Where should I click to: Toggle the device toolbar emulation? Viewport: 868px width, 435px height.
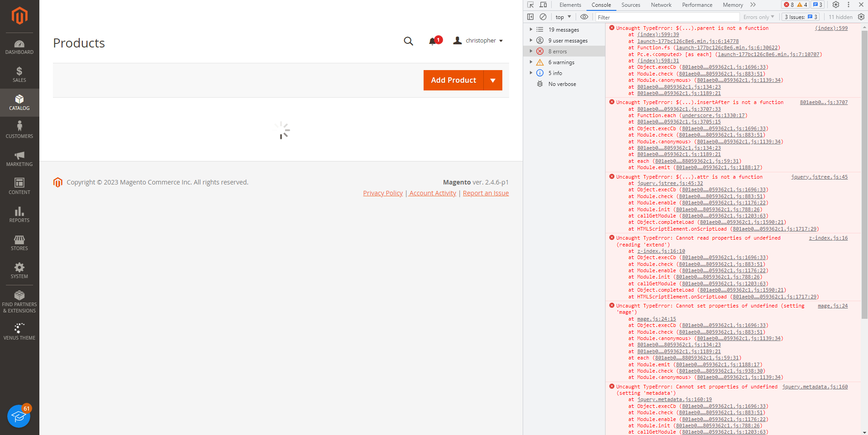pos(543,5)
